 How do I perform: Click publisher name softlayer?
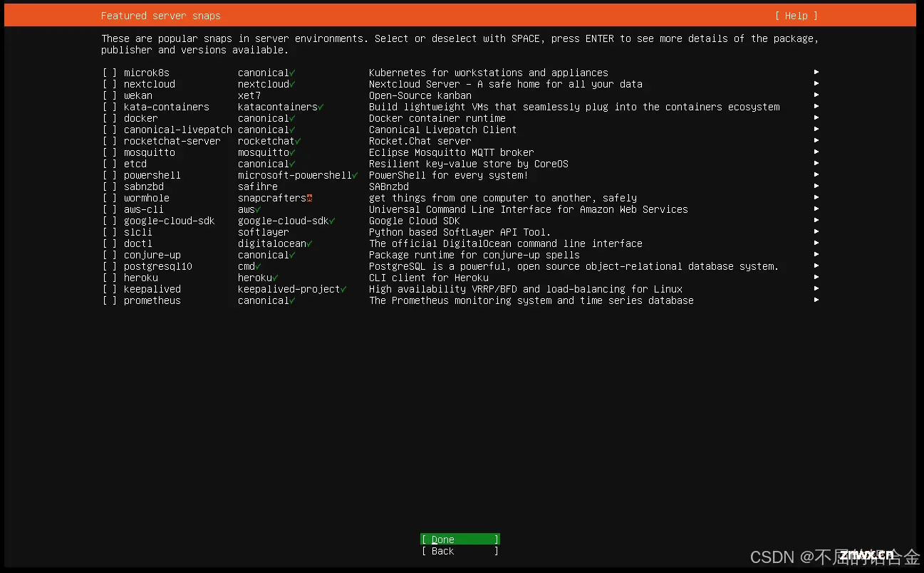[x=264, y=232]
